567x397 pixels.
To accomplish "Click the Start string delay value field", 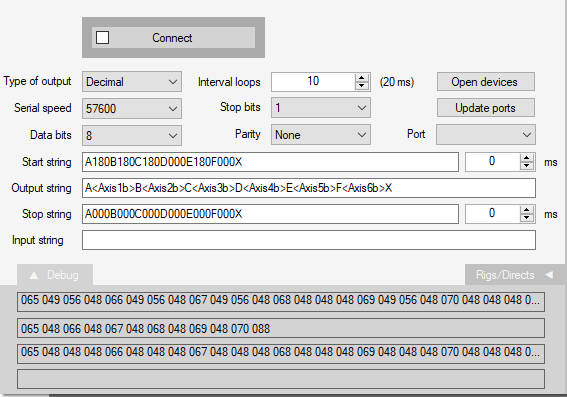I will (493, 162).
